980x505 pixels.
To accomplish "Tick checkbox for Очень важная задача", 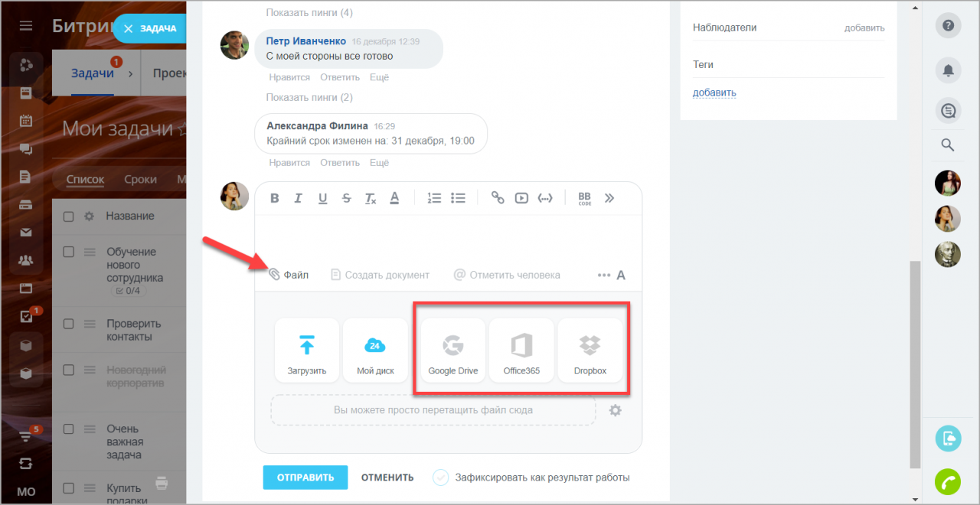I will click(68, 428).
